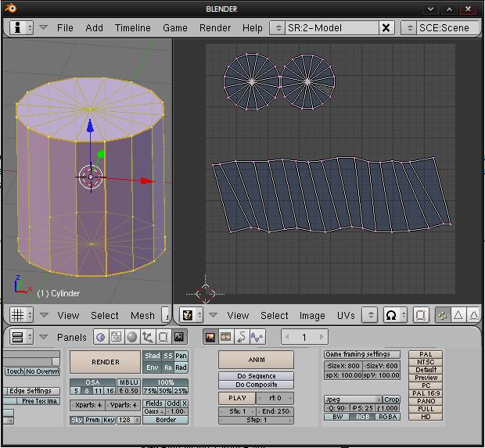Screen dimensions: 485x448
Task: Click the ANIM button
Action: 256,360
